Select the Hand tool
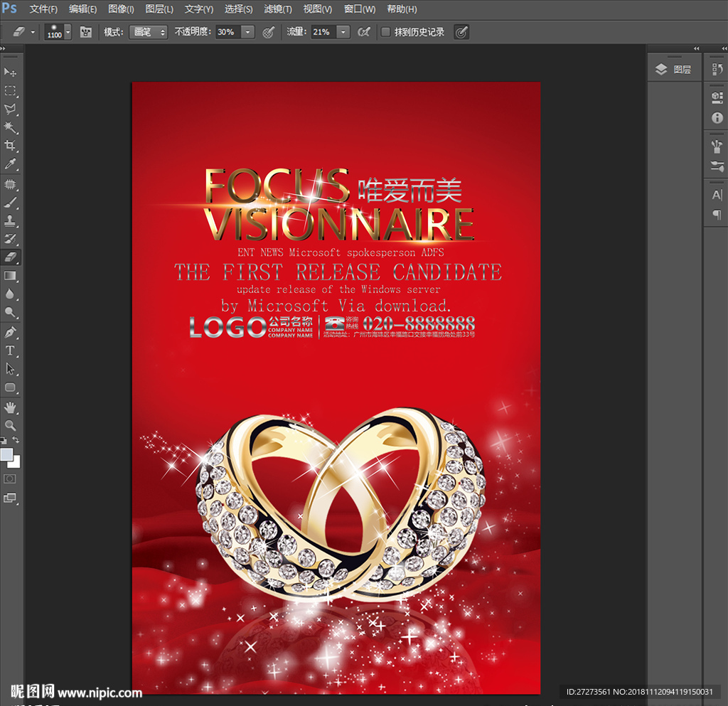728x706 pixels. 11,407
